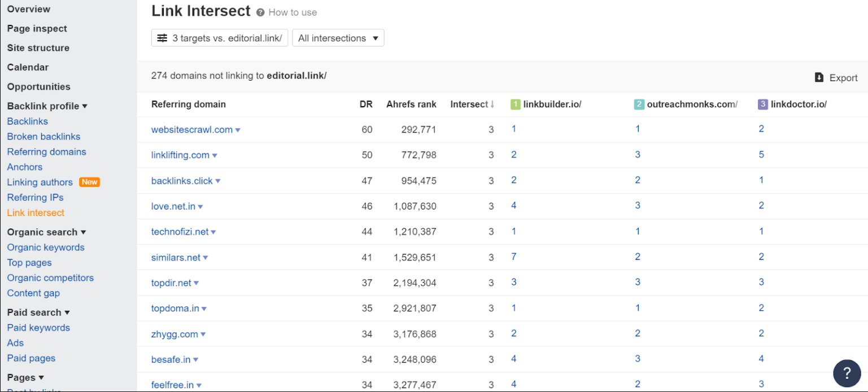
Task: Click the linkdoctor.io/ column header
Action: tap(799, 104)
